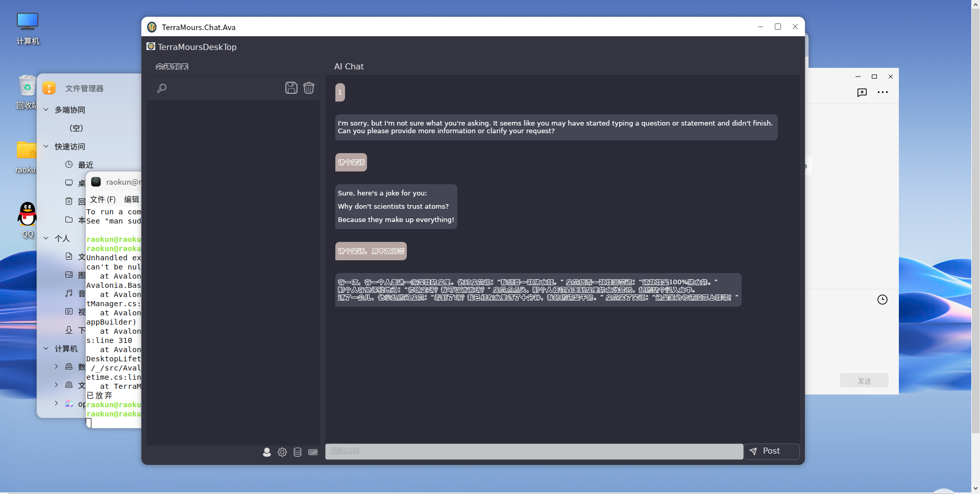This screenshot has width=980, height=494.
Task: Click the save session floppy-disk icon
Action: coord(291,88)
